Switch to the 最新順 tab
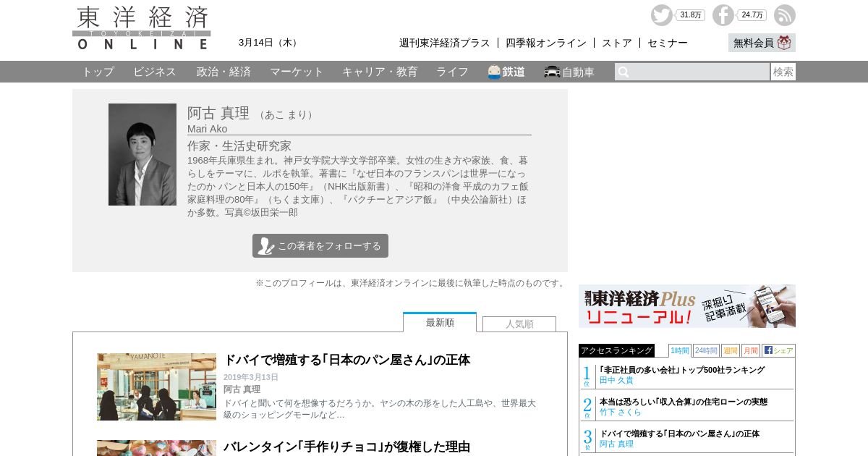 [440, 323]
